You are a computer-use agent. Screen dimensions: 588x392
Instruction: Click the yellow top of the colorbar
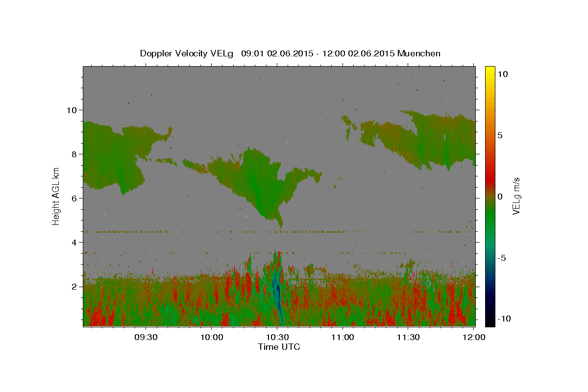pos(490,71)
